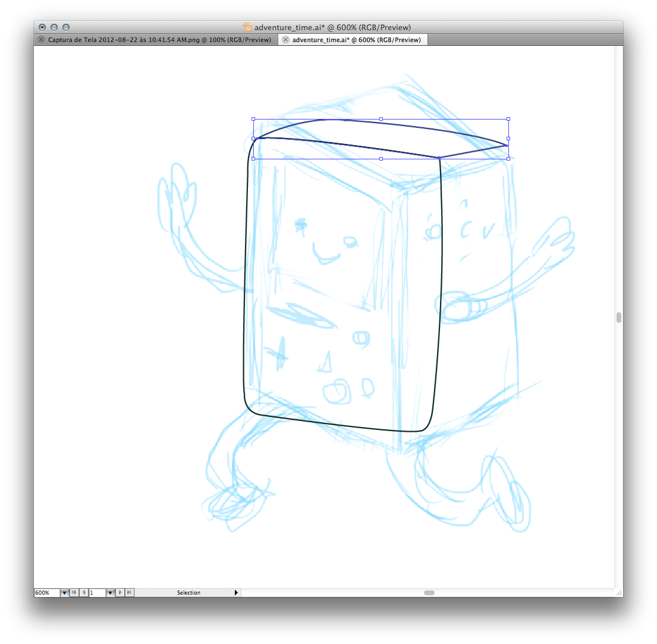Close the adventure_time.ai tab
This screenshot has height=644, width=657.
coord(285,40)
